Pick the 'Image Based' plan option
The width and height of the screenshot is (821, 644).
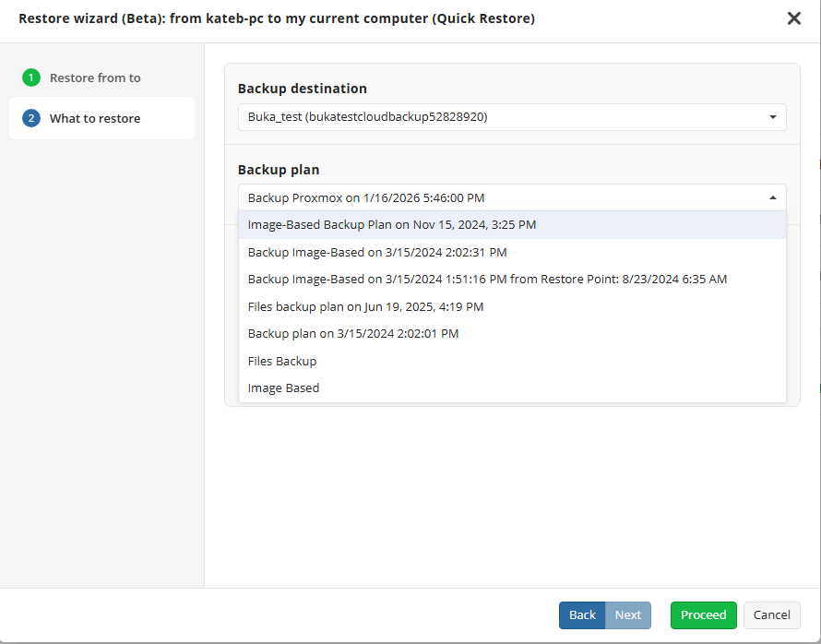[283, 388]
